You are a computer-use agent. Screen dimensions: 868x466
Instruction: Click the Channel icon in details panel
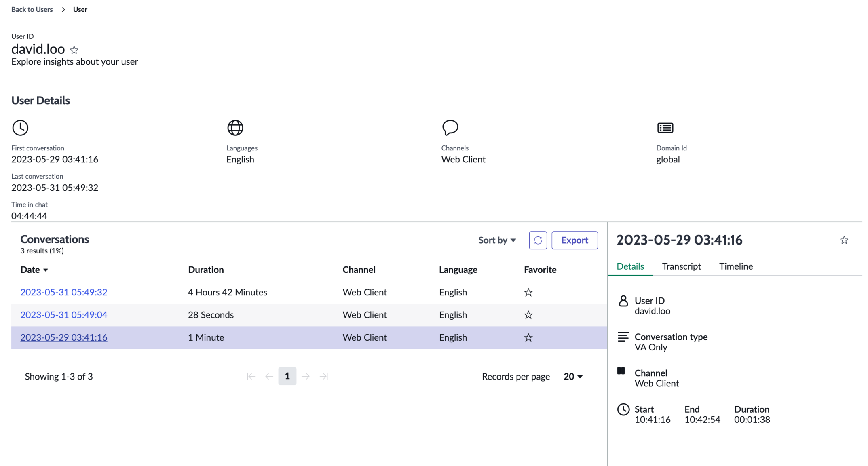pyautogui.click(x=621, y=371)
